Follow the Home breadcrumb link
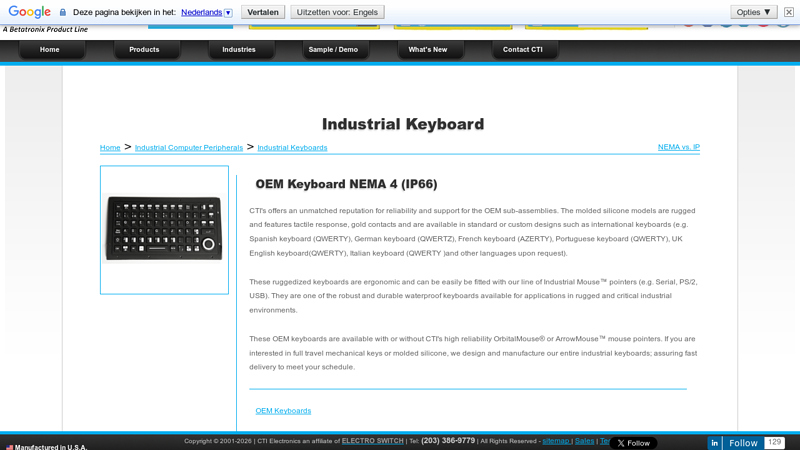The height and width of the screenshot is (450, 800). click(x=110, y=147)
